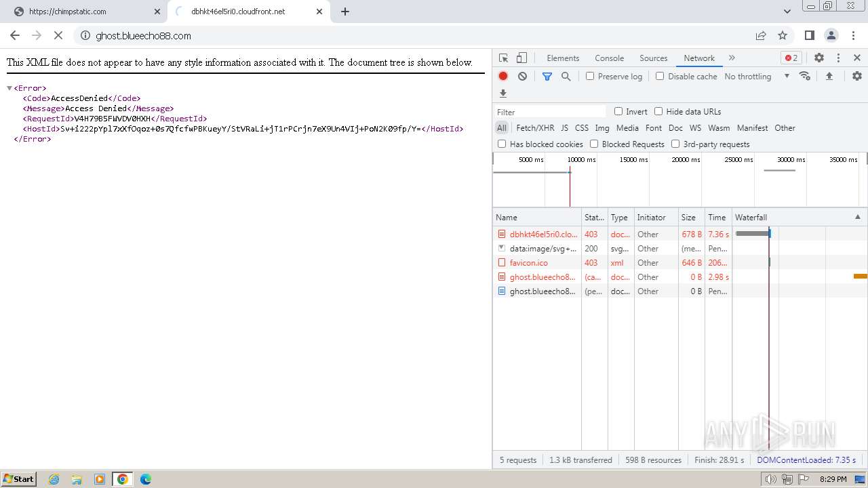Select the Network tab
This screenshot has height=488, width=868.
point(699,58)
